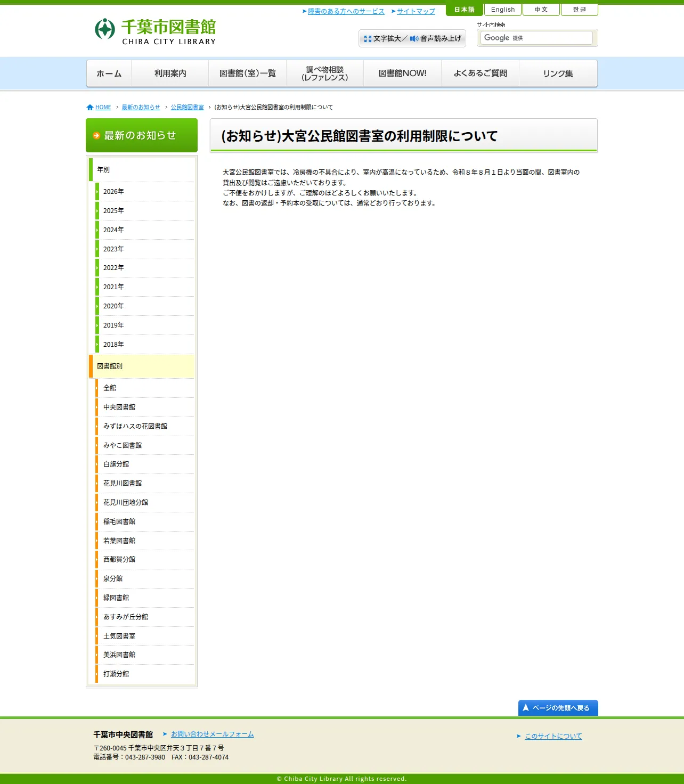Screen dimensions: 684x784
Task: Switch language to 中文
Action: (x=541, y=10)
